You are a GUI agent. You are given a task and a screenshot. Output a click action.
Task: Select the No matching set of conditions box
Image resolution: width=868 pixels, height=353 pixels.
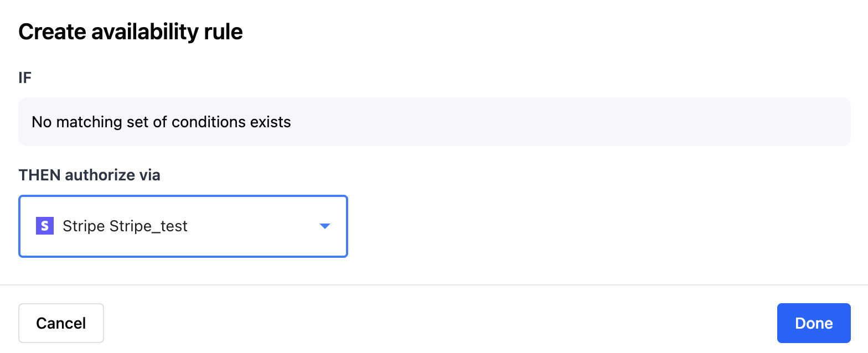coord(435,122)
